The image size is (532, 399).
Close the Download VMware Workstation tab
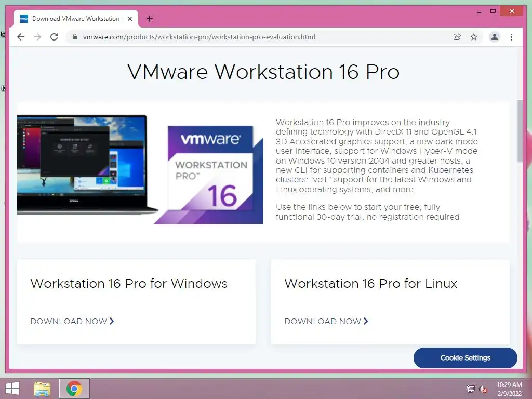click(x=129, y=19)
